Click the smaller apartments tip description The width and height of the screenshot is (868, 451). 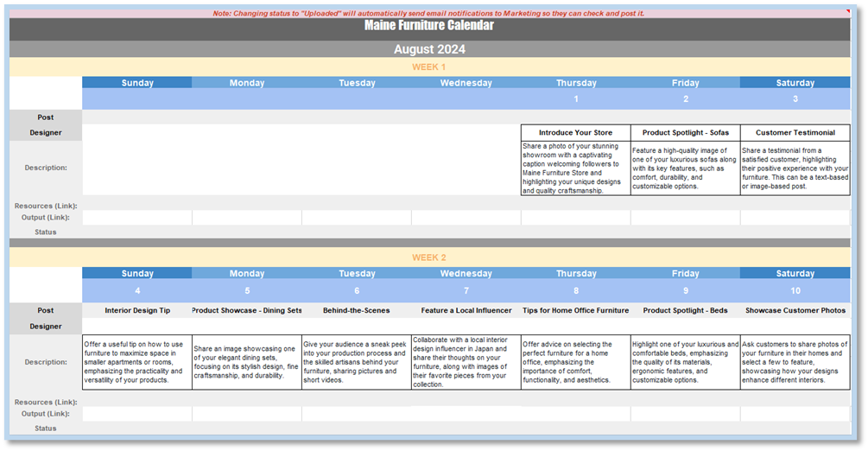click(137, 362)
